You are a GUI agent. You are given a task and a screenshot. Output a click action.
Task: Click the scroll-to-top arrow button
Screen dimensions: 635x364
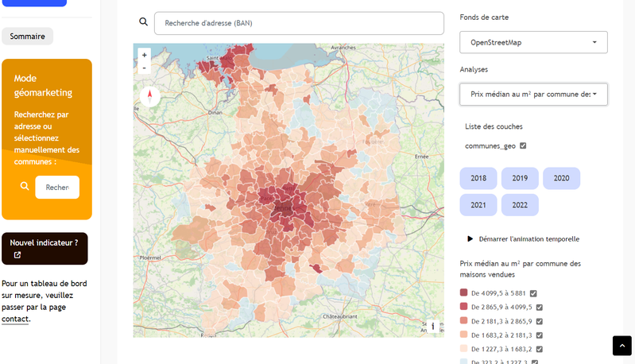pos(621,346)
